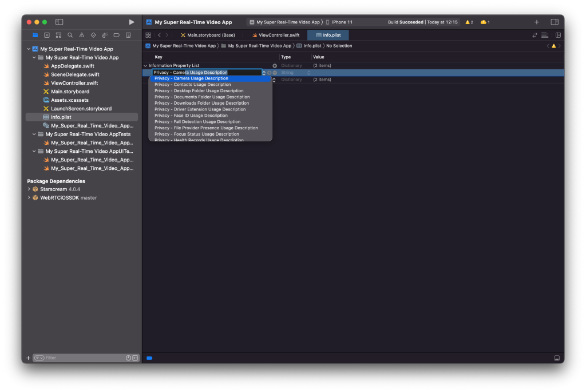The width and height of the screenshot is (586, 392).
Task: Open the Project navigator folder icon
Action: pos(35,35)
